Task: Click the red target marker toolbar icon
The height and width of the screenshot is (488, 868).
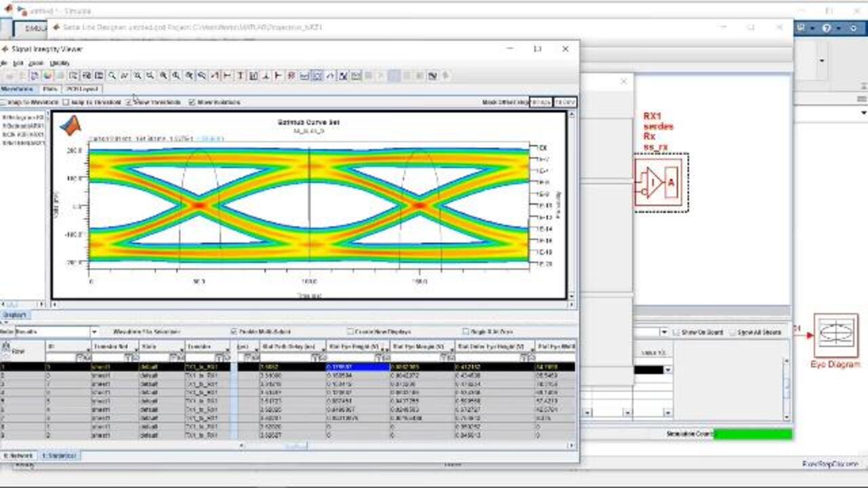Action: (291, 76)
